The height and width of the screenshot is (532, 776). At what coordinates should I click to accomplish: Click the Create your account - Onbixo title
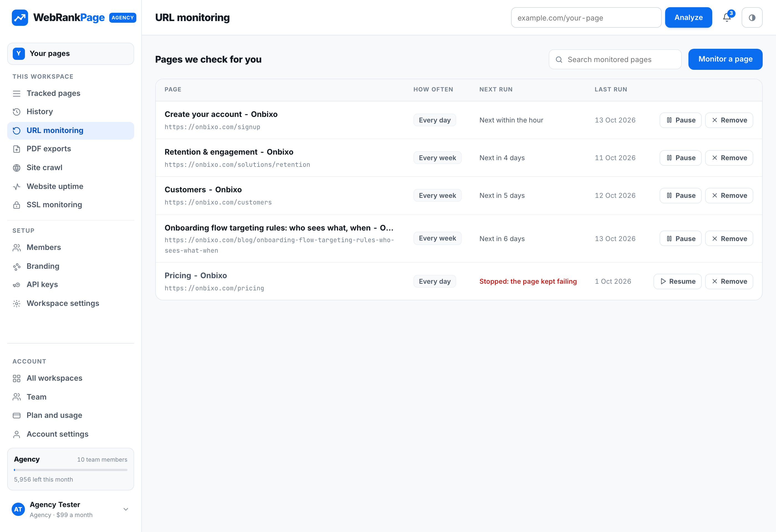[x=221, y=114]
